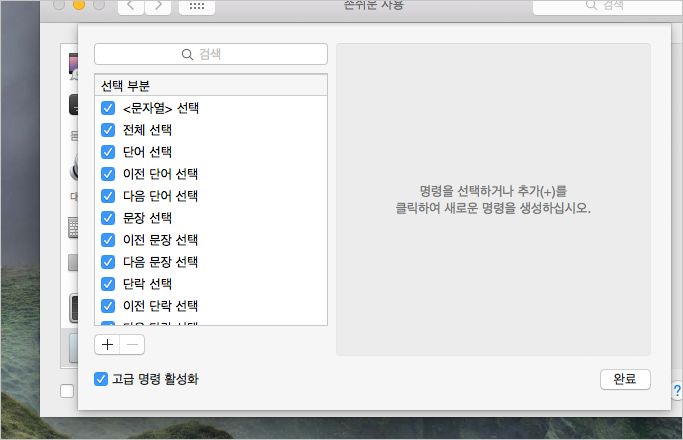Toggle the 이전 단락 선택 checkbox

click(x=108, y=306)
